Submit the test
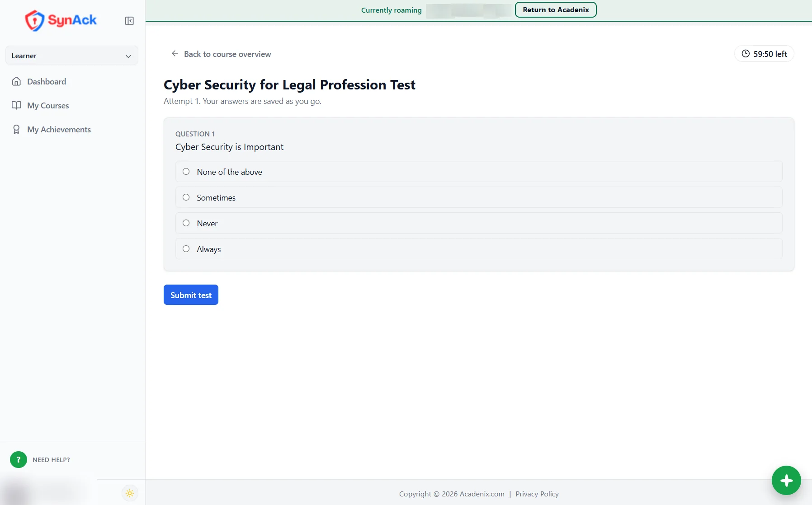 coord(191,295)
